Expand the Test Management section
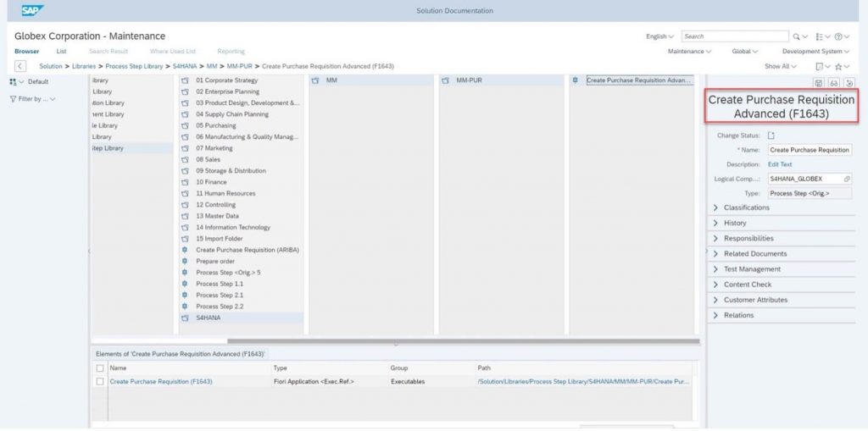The height and width of the screenshot is (431, 868). [715, 269]
